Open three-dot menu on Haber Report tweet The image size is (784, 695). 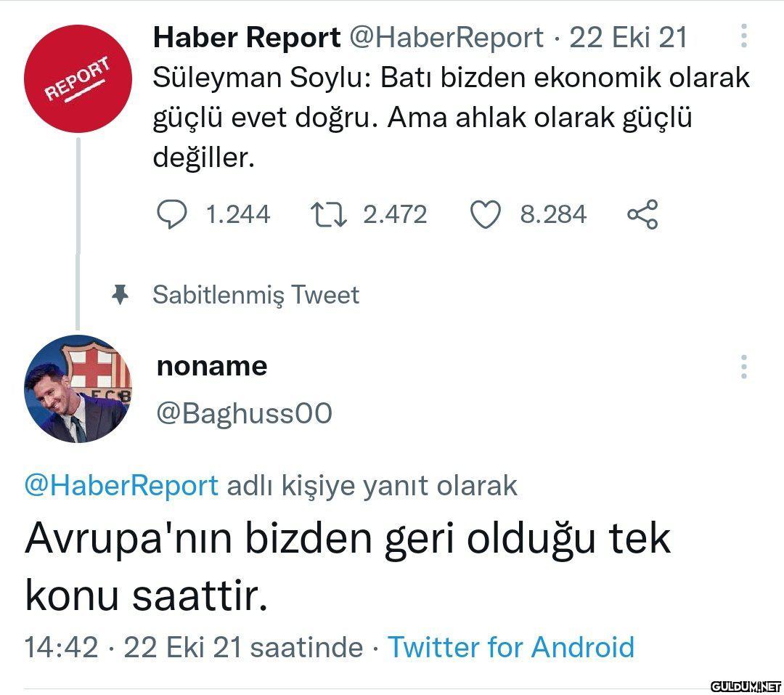[744, 36]
